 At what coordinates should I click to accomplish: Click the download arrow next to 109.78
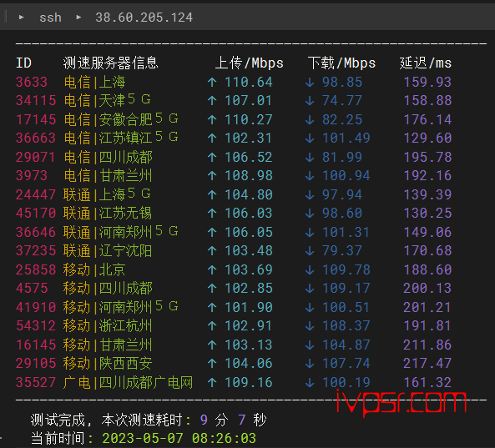pyautogui.click(x=310, y=269)
